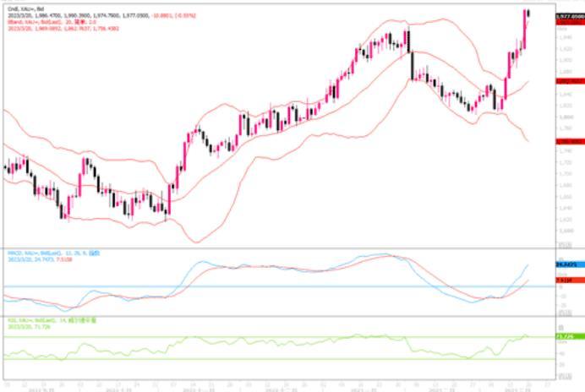Click Auto scale label in the MACD pane

[564, 312]
